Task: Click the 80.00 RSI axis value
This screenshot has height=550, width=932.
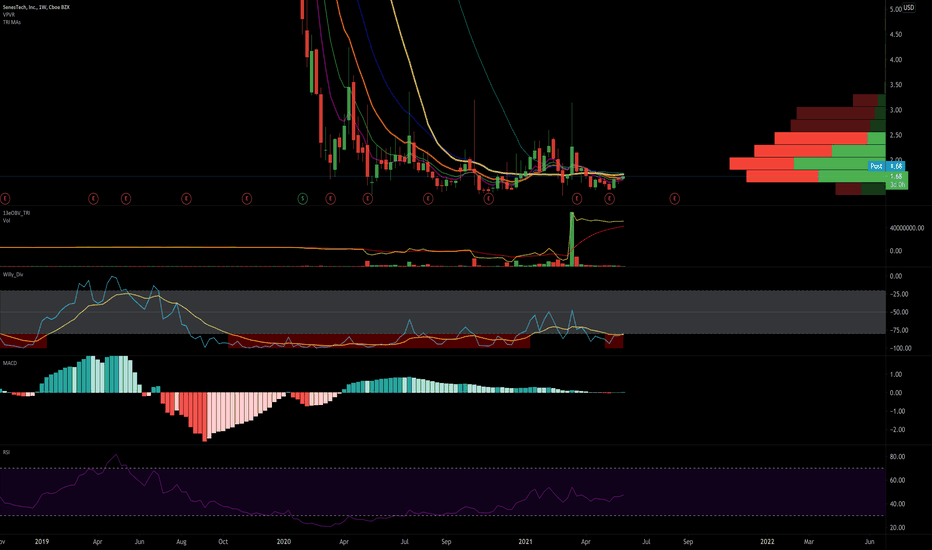Action: (897, 457)
